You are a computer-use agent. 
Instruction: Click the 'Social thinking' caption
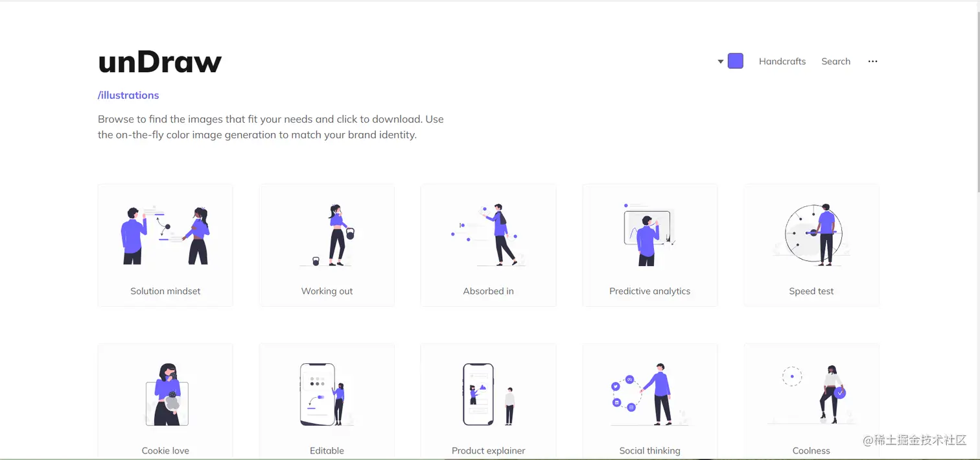(x=649, y=450)
